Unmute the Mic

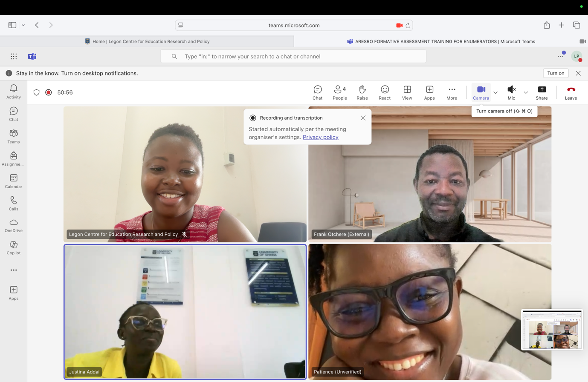[x=511, y=92]
